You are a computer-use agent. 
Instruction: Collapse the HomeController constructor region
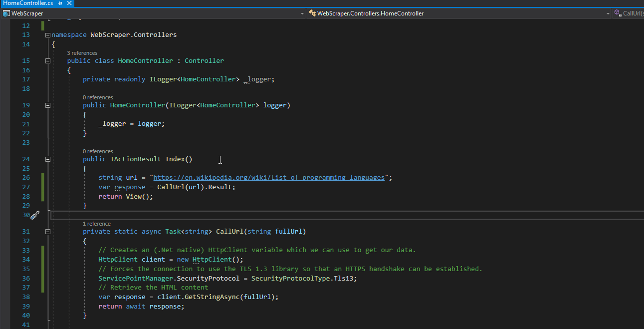click(47, 105)
